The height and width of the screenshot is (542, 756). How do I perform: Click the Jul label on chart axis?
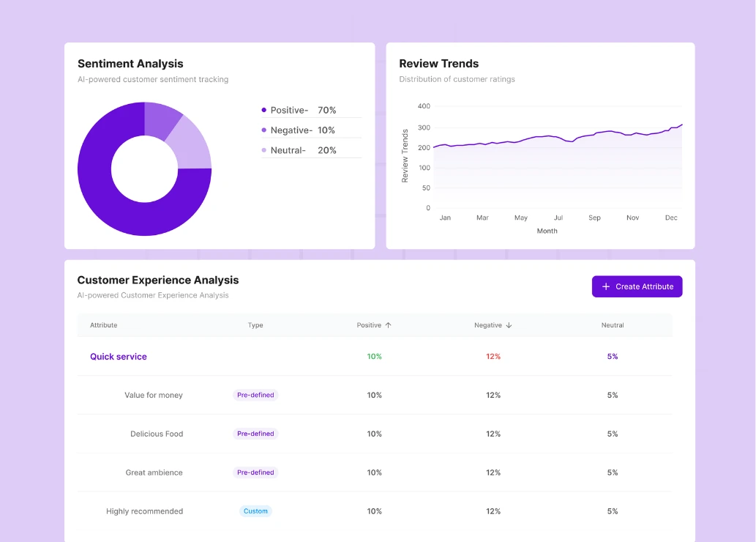pyautogui.click(x=558, y=218)
